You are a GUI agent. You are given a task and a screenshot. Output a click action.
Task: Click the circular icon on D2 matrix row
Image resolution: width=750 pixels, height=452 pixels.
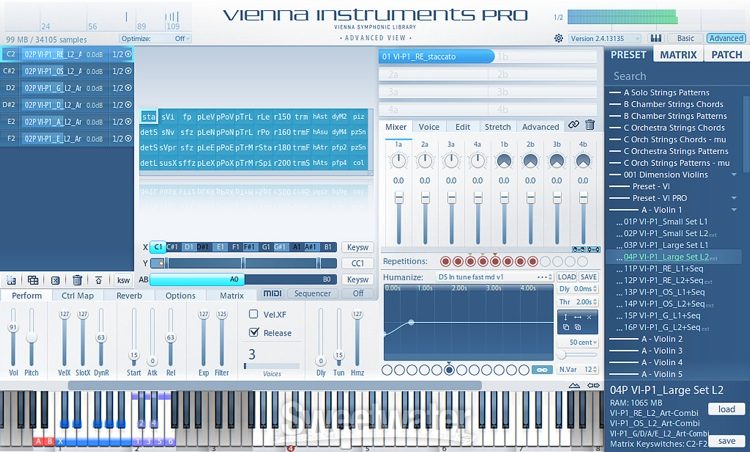(x=128, y=88)
